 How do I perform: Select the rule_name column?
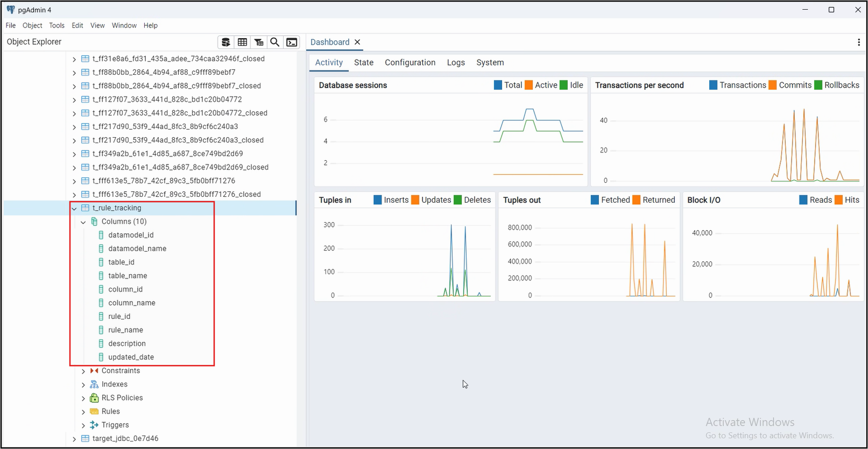click(x=125, y=330)
